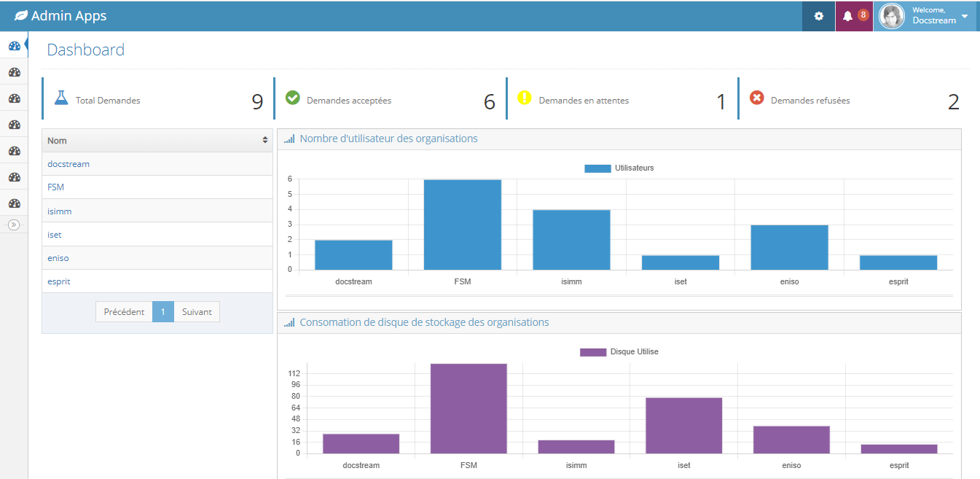The width and height of the screenshot is (980, 479).
Task: Click the iset bar in disk chart
Action: click(x=683, y=425)
